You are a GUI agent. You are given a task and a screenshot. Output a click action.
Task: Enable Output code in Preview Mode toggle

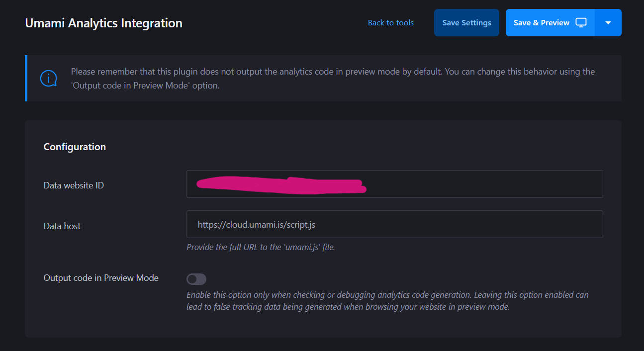[196, 279]
